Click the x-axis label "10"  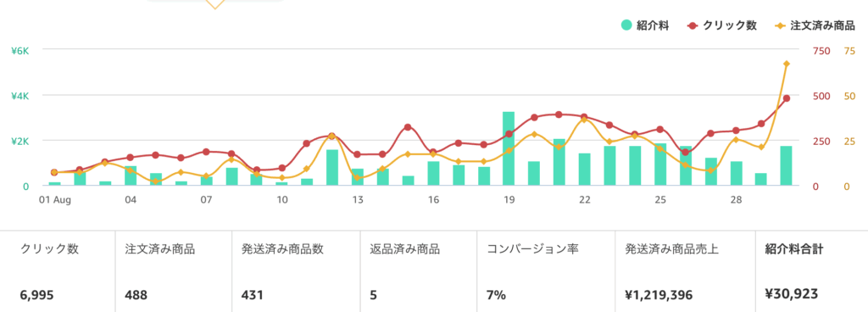(281, 199)
